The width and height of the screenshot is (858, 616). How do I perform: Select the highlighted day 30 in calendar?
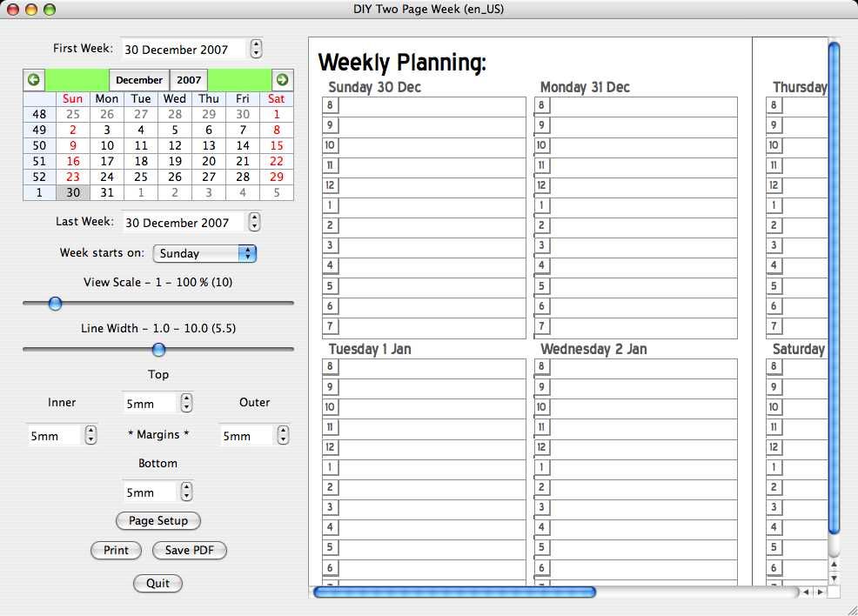pos(73,192)
